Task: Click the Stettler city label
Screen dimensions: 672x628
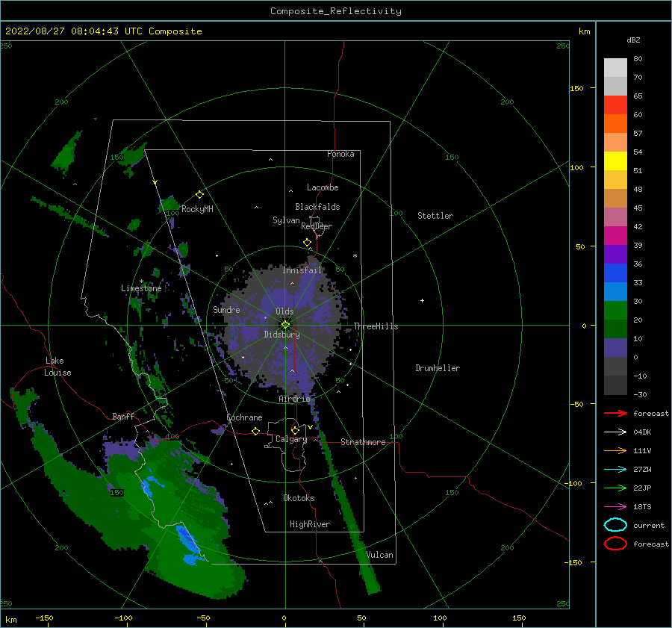Action: (435, 216)
